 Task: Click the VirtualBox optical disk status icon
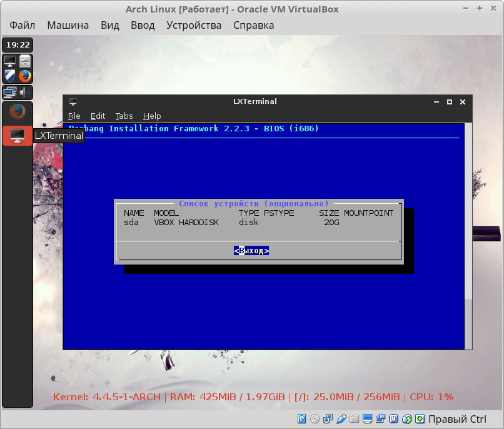315,418
